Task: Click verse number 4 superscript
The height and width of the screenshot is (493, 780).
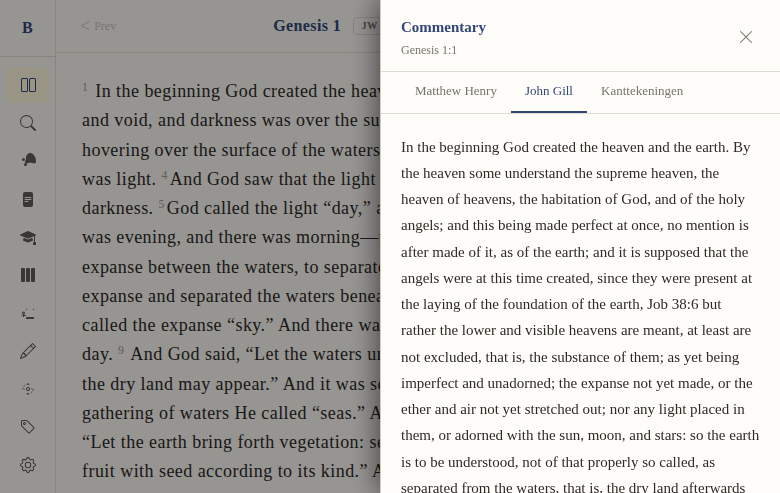Action: tap(164, 175)
